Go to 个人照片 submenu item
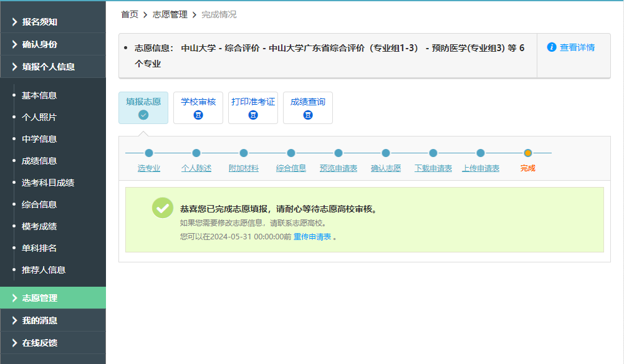Viewport: 624px width, 364px height. click(39, 117)
